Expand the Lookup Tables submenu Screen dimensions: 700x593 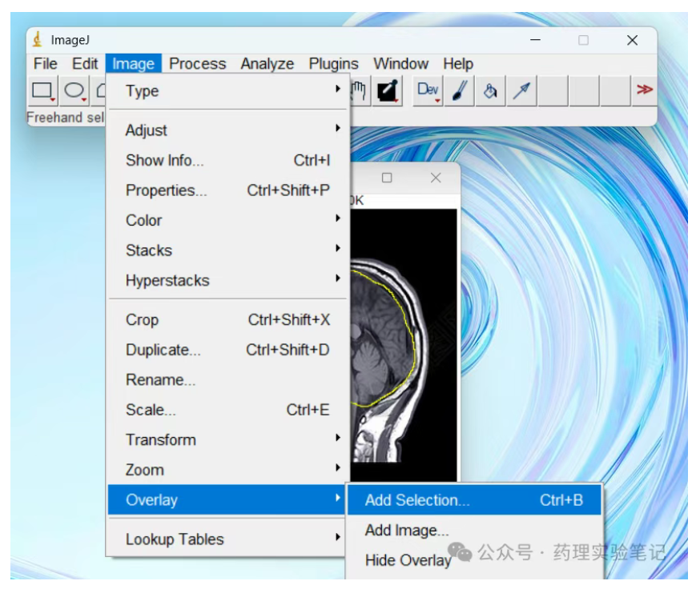pyautogui.click(x=227, y=539)
